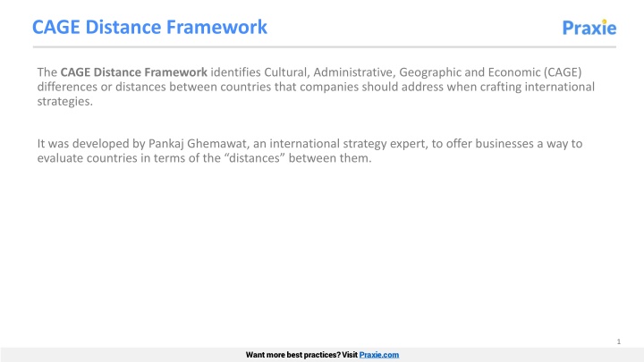Click 'Want more best practices? Visit' footer text
This screenshot has width=644, height=362.
coord(301,355)
